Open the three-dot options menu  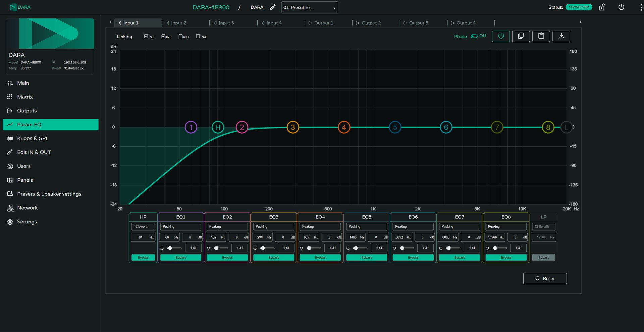[x=641, y=7]
